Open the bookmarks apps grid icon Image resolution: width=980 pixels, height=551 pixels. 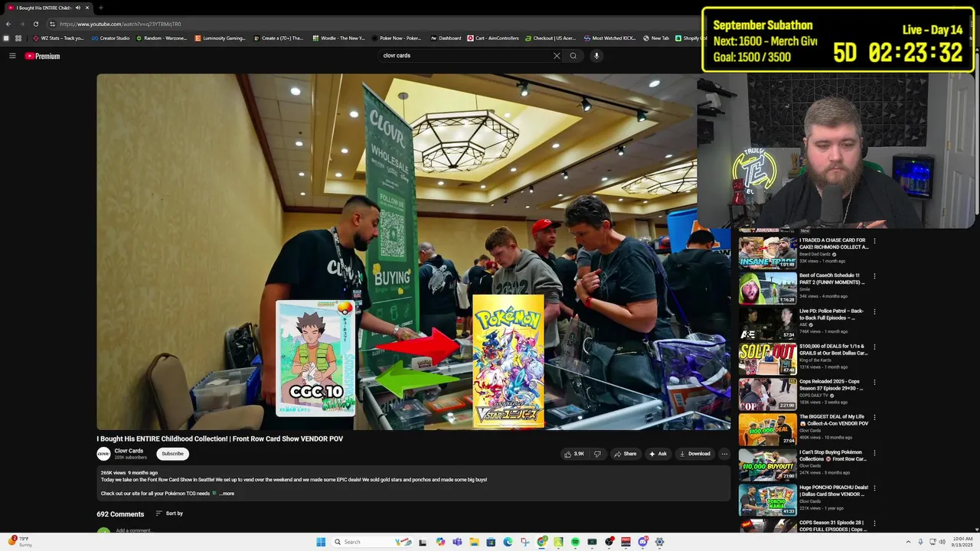(18, 38)
